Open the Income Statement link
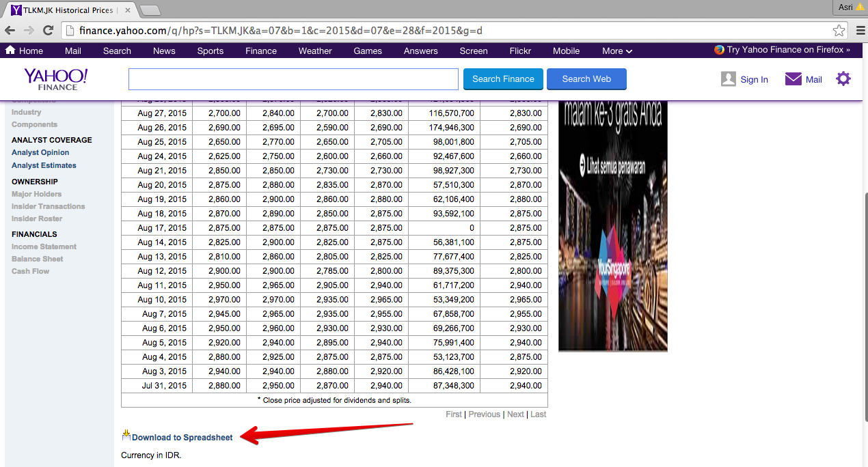Screen dimensions: 868x467 click(43, 246)
